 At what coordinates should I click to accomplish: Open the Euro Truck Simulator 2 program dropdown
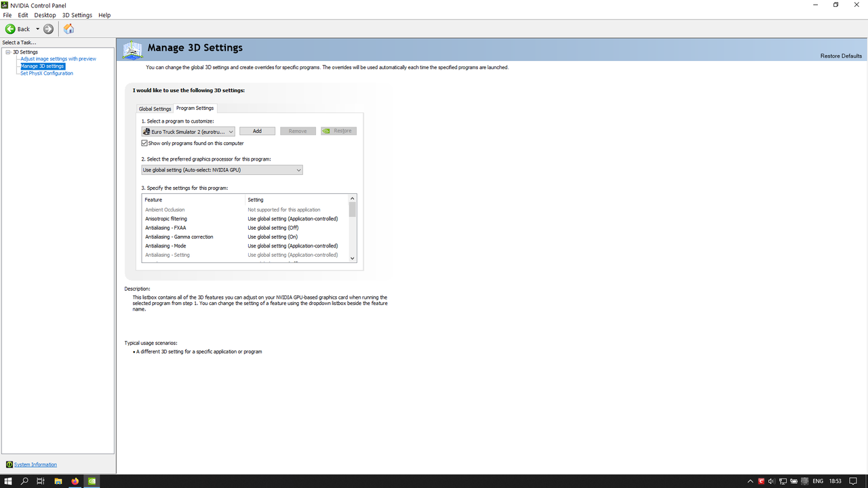pyautogui.click(x=188, y=131)
